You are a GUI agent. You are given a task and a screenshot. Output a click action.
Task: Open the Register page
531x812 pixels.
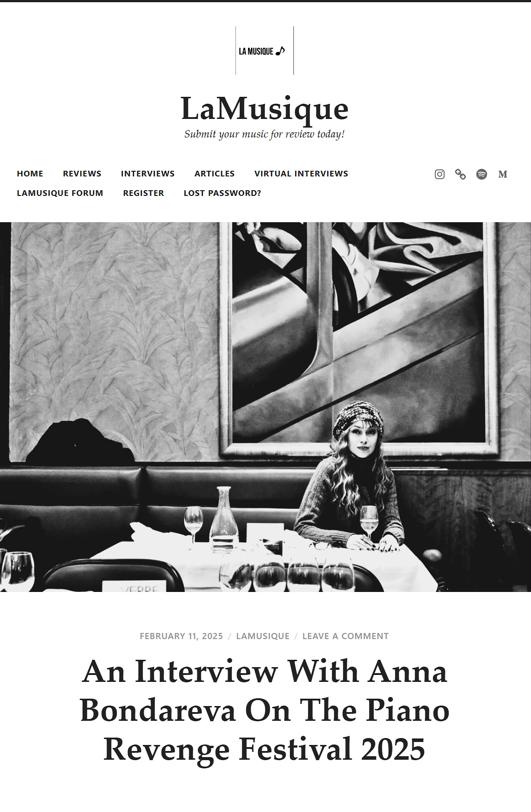(143, 193)
